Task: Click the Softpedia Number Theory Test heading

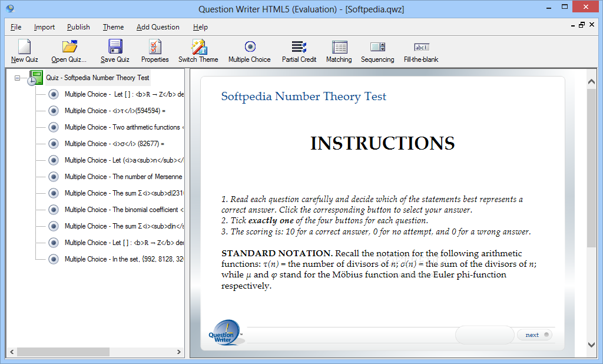Action: click(304, 96)
